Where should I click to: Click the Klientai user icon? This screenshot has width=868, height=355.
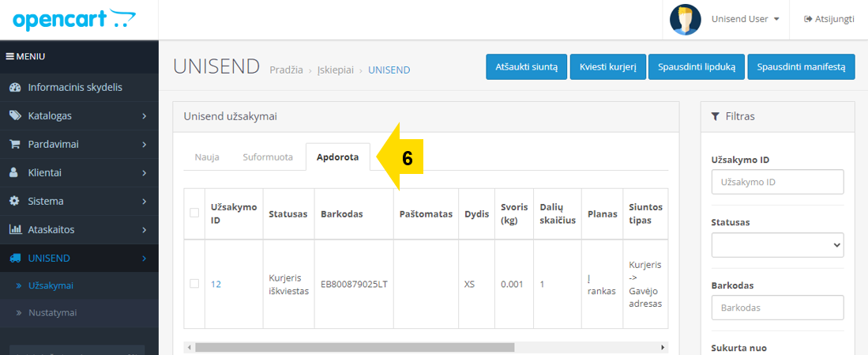click(x=14, y=173)
